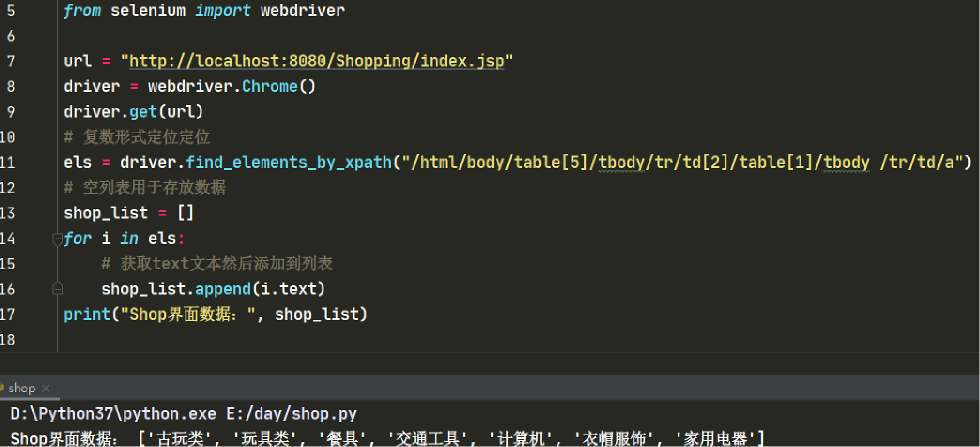The height and width of the screenshot is (447, 980).
Task: Click the comment '# 复数形式定位定位'
Action: click(137, 137)
